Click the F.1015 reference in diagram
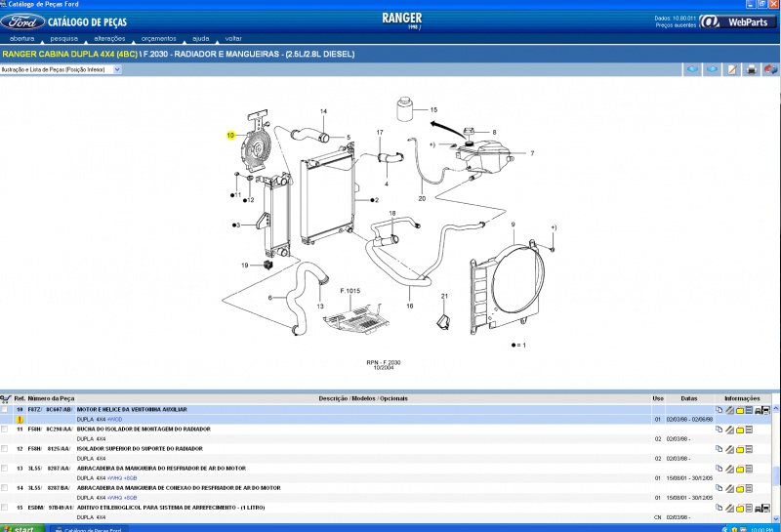Image resolution: width=781 pixels, height=532 pixels. (x=349, y=291)
